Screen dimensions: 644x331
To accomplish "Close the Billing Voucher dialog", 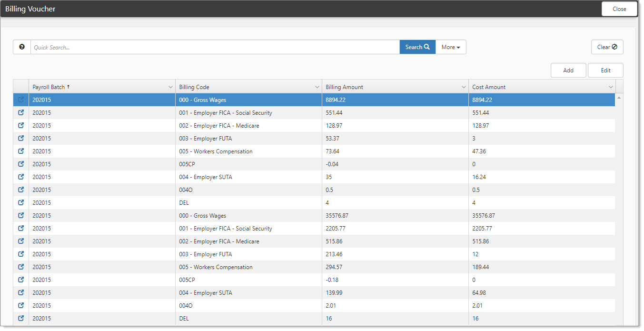I will tap(619, 9).
